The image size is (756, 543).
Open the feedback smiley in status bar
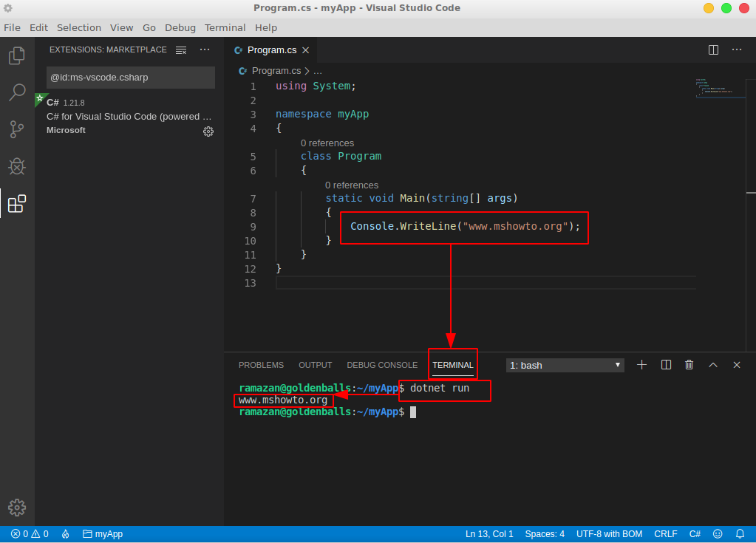[x=718, y=534]
